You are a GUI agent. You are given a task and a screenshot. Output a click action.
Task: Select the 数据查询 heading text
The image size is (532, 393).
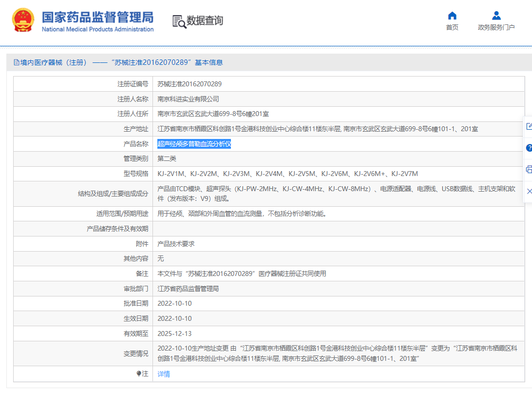pos(205,20)
